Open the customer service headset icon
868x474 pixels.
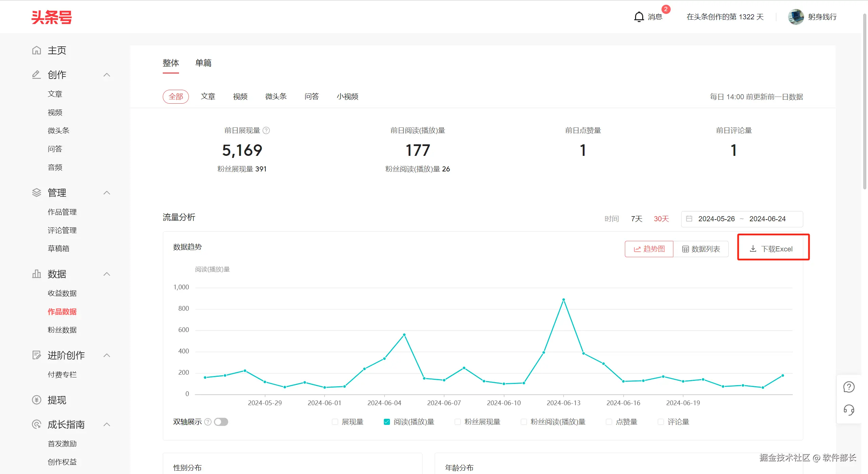[x=849, y=410]
